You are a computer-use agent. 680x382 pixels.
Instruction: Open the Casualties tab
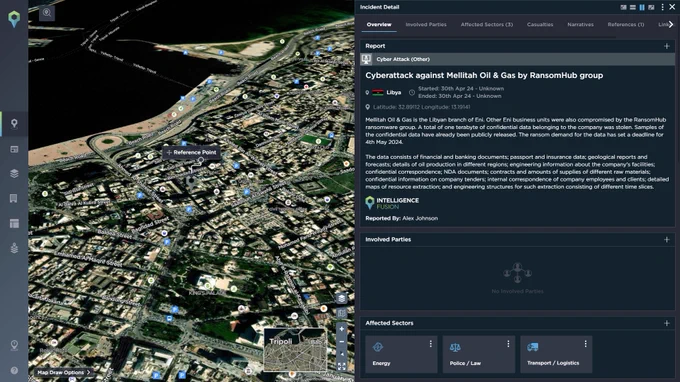pyautogui.click(x=540, y=25)
